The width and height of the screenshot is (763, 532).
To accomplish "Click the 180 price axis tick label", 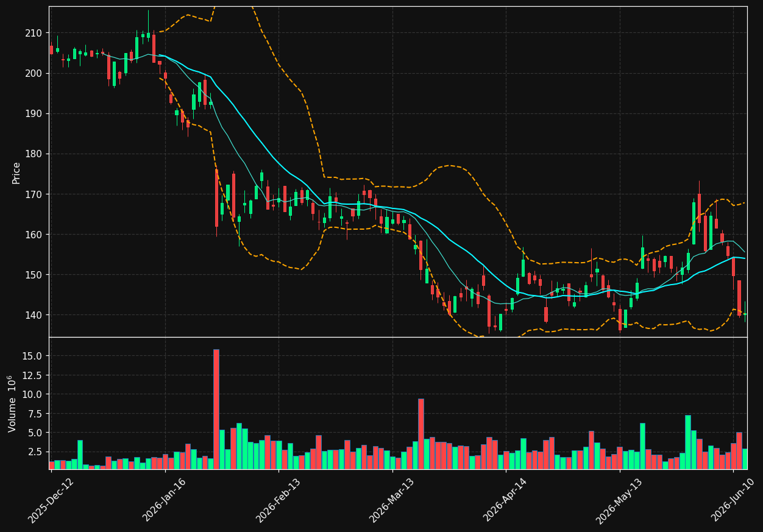I will [34, 154].
